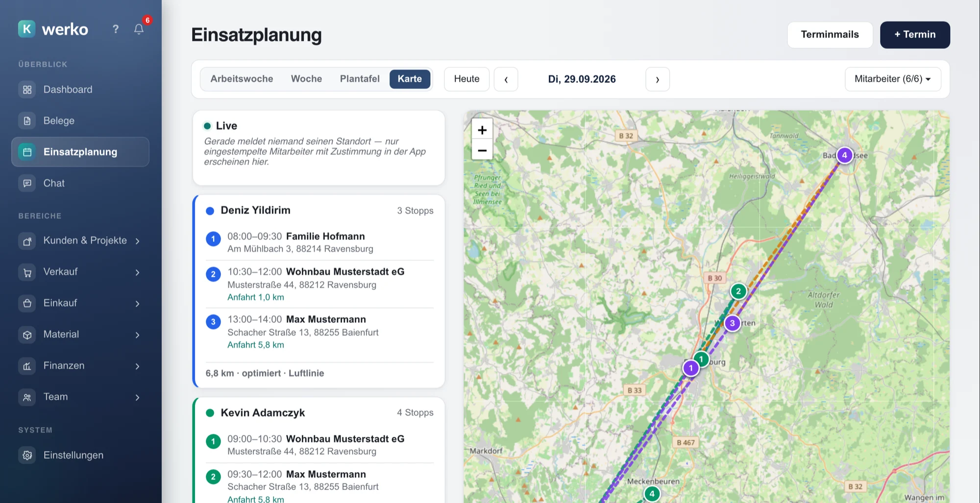This screenshot has width=980, height=503.
Task: Expand Einkauf section
Action: click(80, 303)
